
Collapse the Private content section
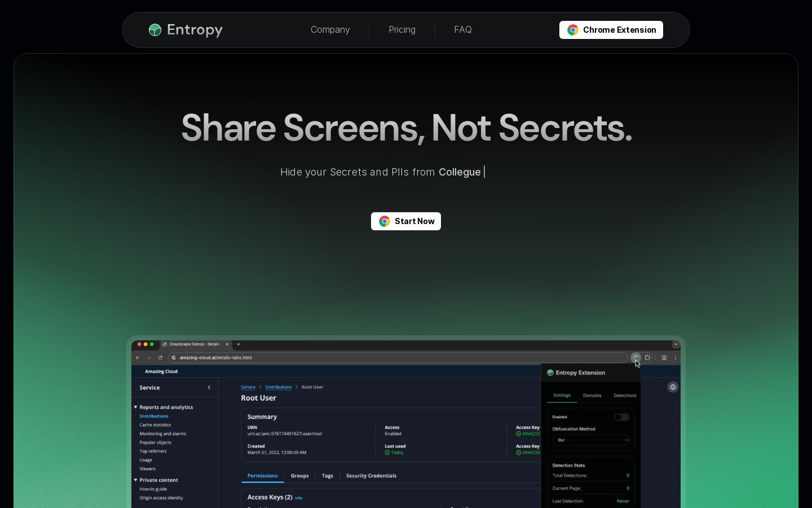[x=135, y=480]
